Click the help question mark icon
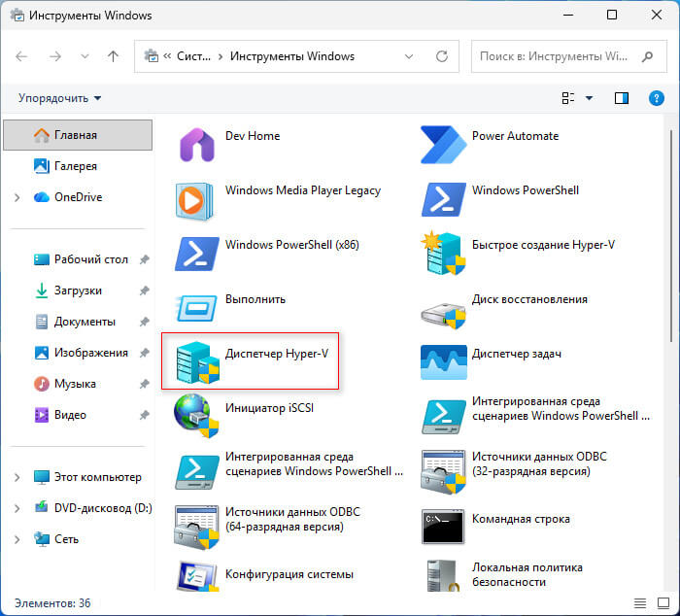 [656, 98]
